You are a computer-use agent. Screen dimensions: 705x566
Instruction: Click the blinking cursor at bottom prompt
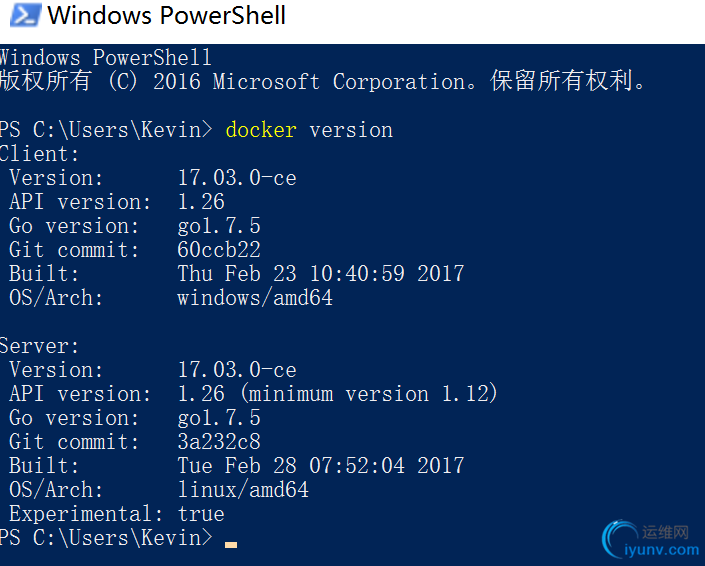tap(231, 545)
